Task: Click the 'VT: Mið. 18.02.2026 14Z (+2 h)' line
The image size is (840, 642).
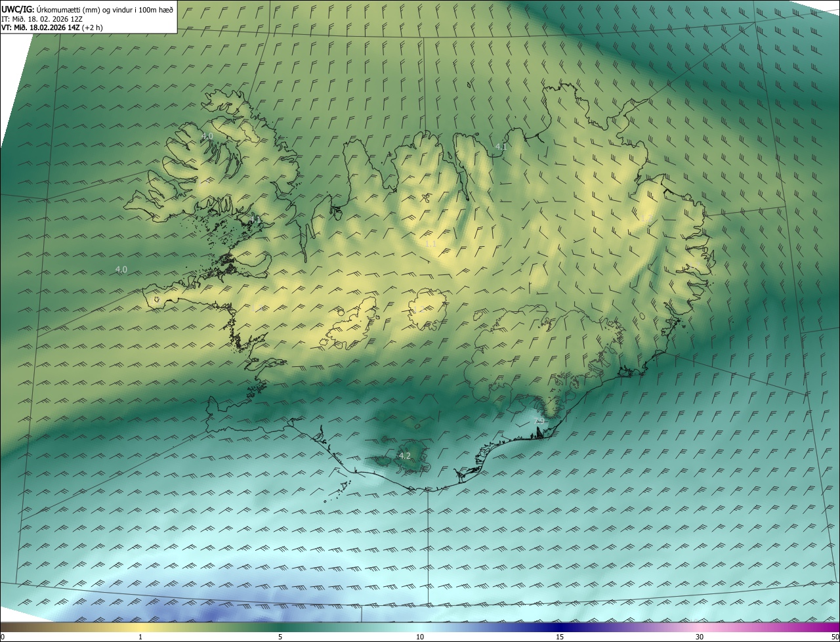Action: point(52,28)
